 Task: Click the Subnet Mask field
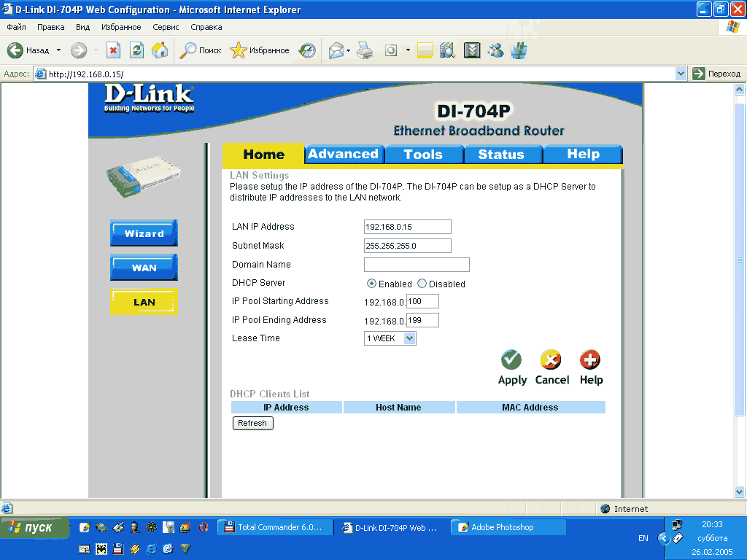pos(407,246)
